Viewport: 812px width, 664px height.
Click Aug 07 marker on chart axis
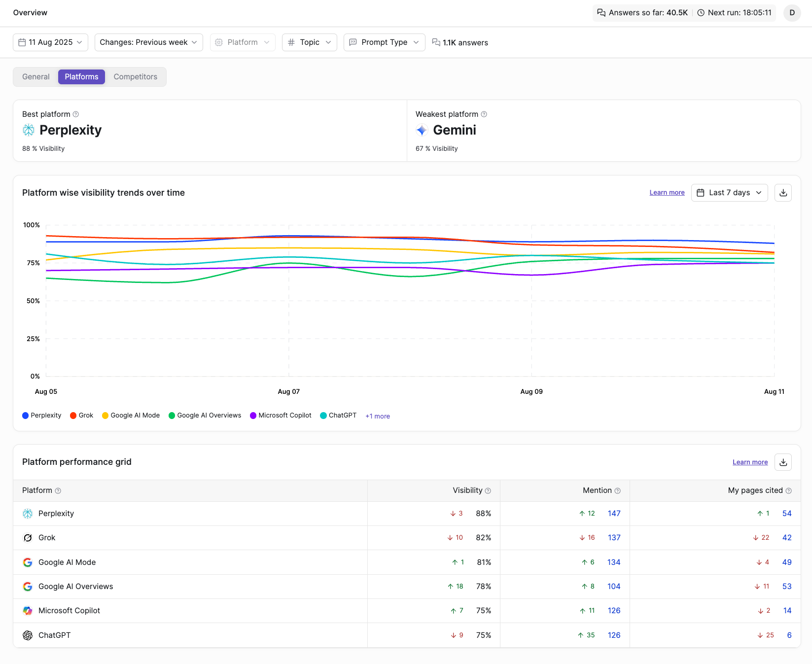pos(289,392)
